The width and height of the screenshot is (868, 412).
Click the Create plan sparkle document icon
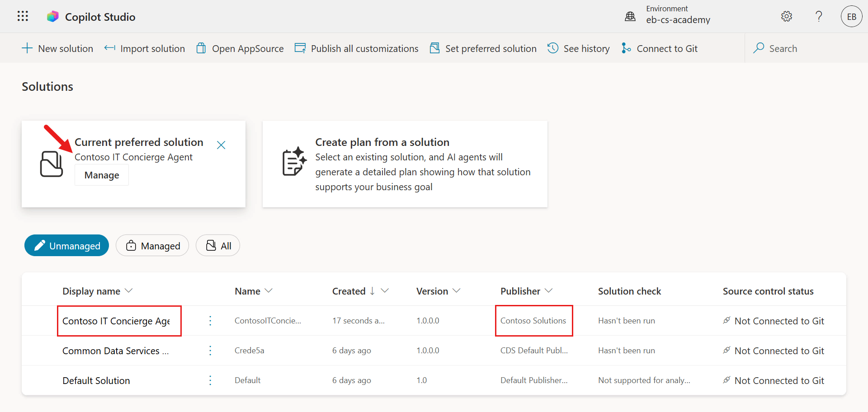[x=295, y=161]
